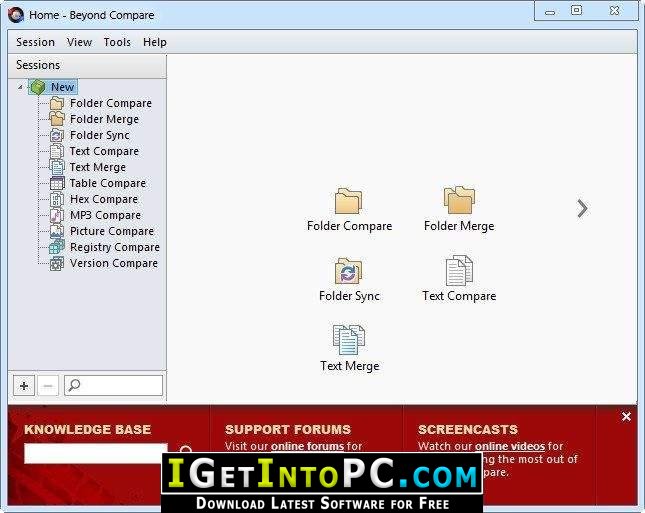Select 'Version Compare' text in Sessions tree
The image size is (645, 513).
(x=114, y=263)
